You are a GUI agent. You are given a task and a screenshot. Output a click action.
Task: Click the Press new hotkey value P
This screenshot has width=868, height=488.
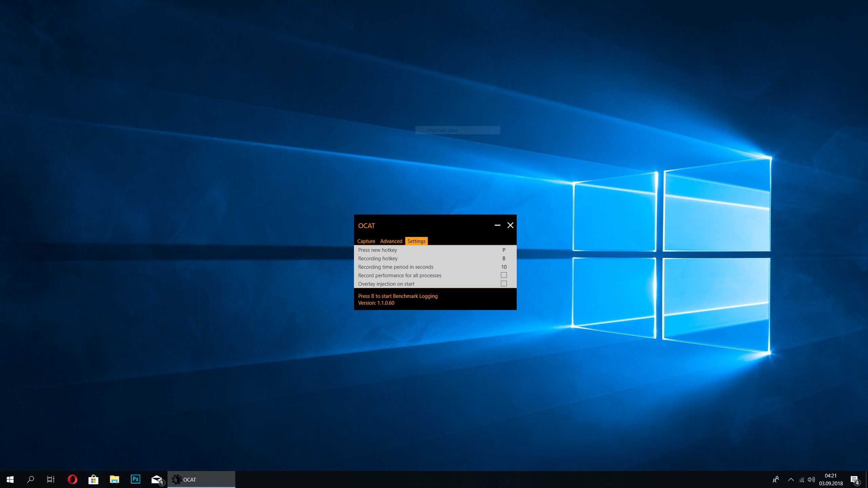tap(504, 250)
